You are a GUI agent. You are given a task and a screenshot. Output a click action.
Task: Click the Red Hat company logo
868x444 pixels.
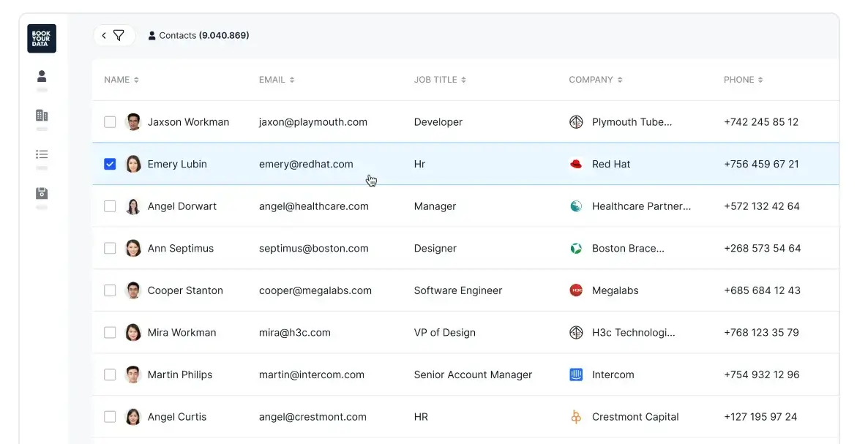576,164
